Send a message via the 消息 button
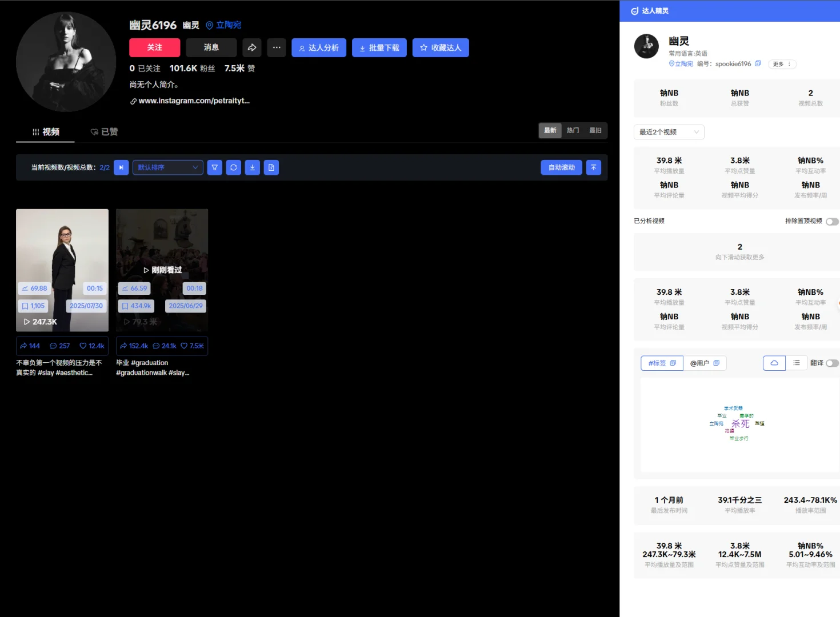The width and height of the screenshot is (840, 617). pos(211,47)
